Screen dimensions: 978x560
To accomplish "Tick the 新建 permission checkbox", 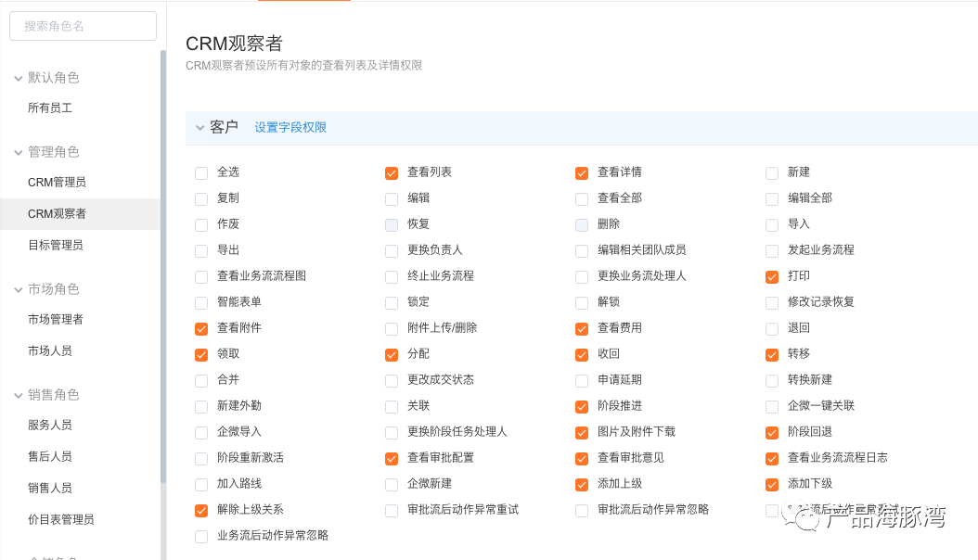I will 772,173.
